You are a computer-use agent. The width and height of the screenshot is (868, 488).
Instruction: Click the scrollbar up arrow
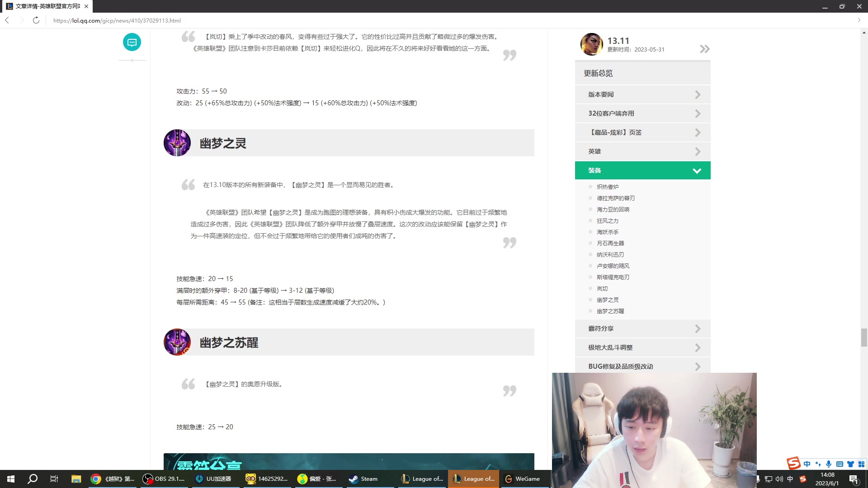(x=864, y=33)
